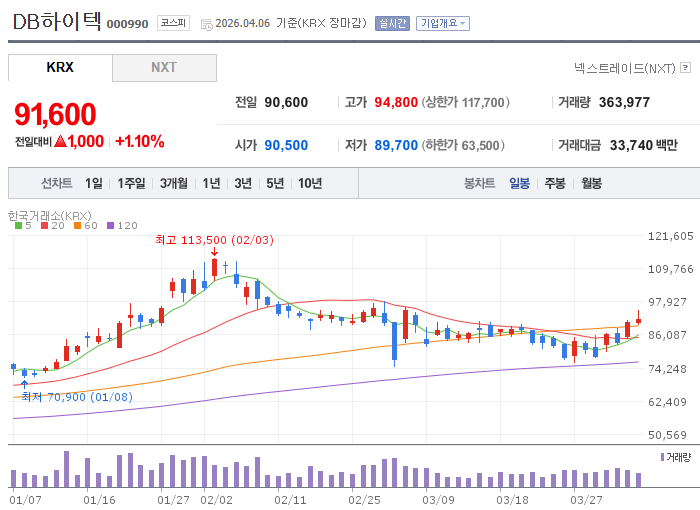The height and width of the screenshot is (510, 700).
Task: Click the lower limit price 63,500
Action: point(480,146)
